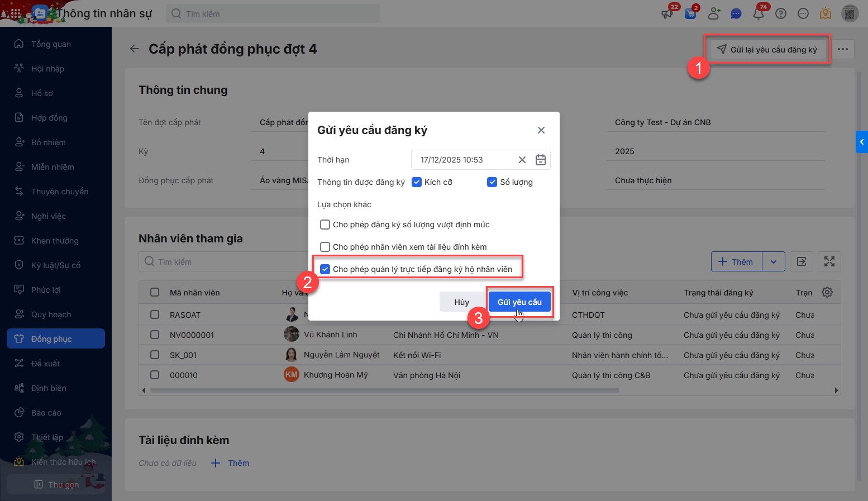868x501 pixels.
Task: Uncheck the Kích cỡ checkbox
Action: (x=417, y=182)
